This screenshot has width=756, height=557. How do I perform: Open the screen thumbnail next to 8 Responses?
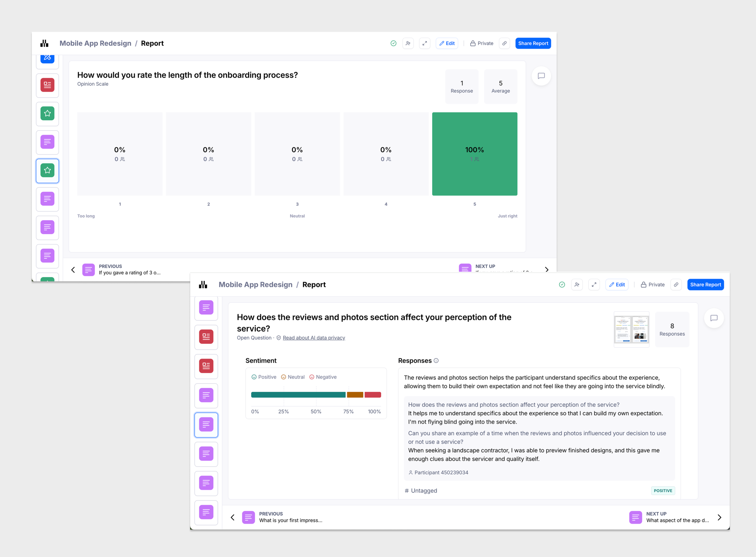tap(631, 329)
